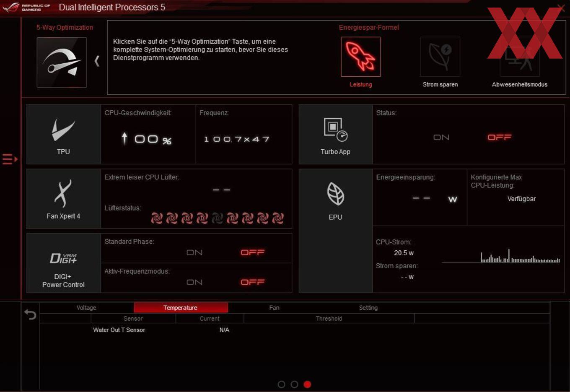This screenshot has height=392, width=570.
Task: Start the 5-Way Optimization speedometer icon
Action: click(62, 62)
